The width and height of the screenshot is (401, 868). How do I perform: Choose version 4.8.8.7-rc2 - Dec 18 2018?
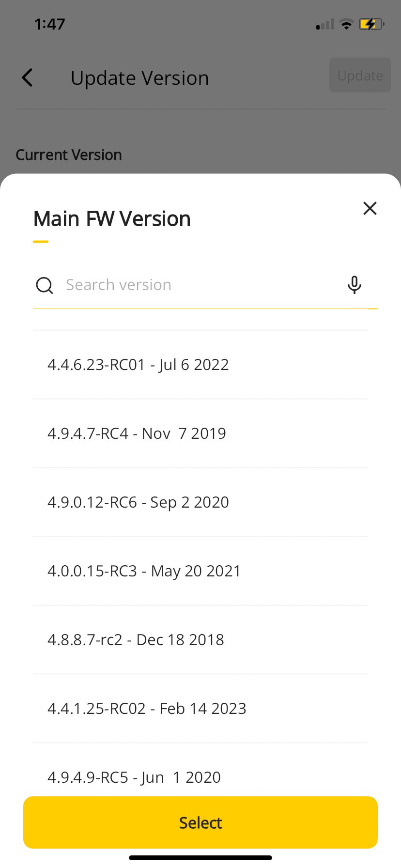(x=200, y=640)
